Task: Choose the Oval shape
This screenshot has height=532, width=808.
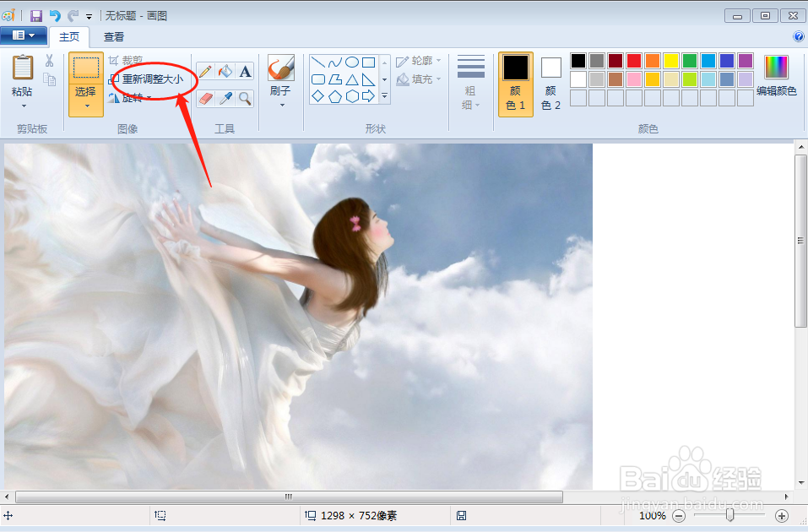Action: click(x=352, y=62)
